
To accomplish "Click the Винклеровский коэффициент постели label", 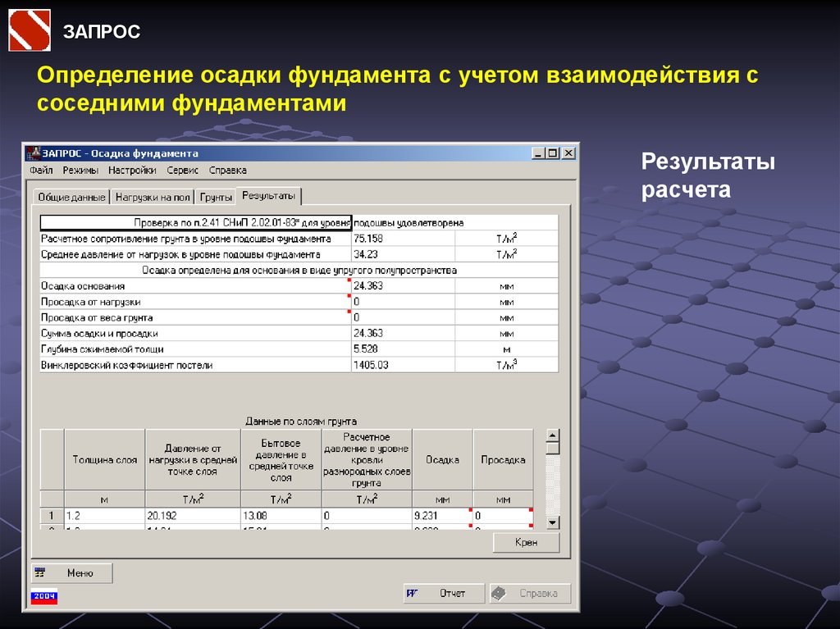I will pyautogui.click(x=127, y=365).
